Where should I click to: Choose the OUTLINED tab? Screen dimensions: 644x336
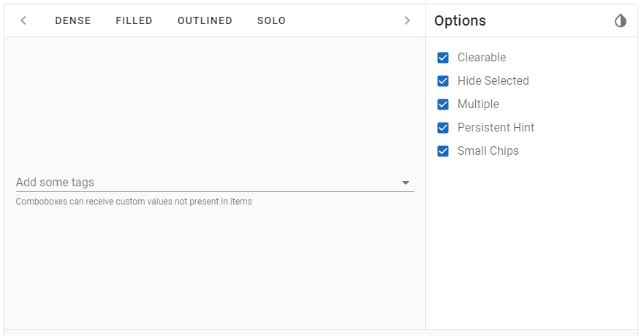pyautogui.click(x=205, y=20)
